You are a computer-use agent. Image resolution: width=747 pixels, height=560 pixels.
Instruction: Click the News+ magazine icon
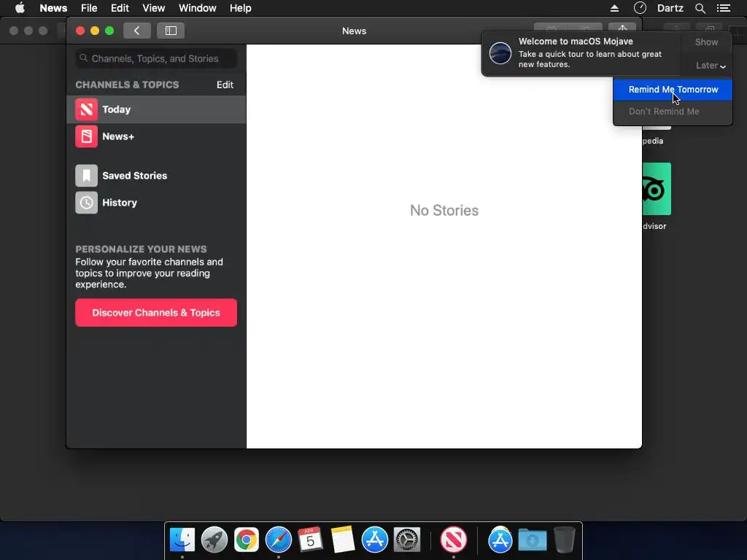pos(86,136)
